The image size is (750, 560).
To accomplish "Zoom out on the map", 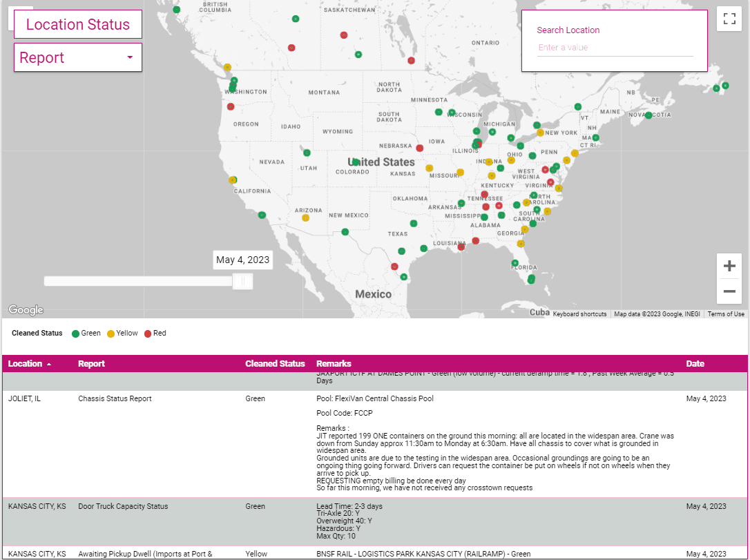I will coord(729,291).
